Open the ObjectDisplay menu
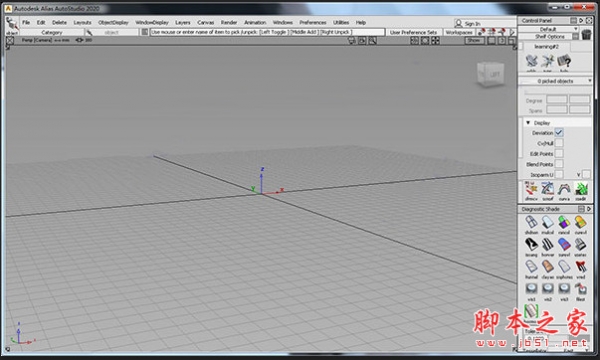This screenshot has height=360, width=600. coord(113,22)
